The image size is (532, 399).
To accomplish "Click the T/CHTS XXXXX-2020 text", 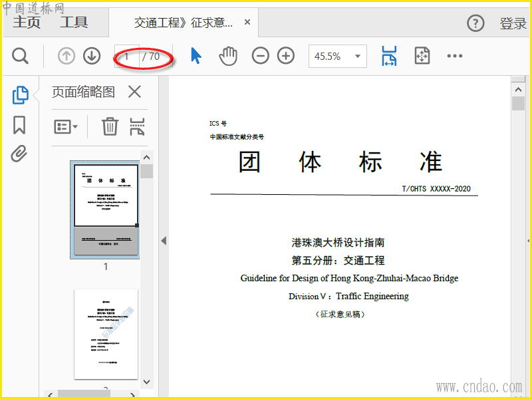I will pos(436,189).
